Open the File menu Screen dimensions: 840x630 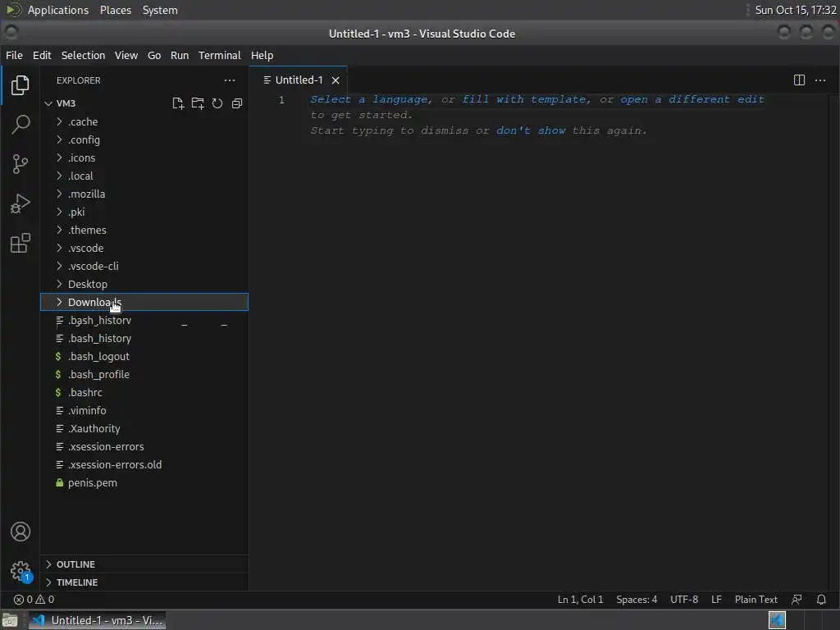(x=14, y=55)
